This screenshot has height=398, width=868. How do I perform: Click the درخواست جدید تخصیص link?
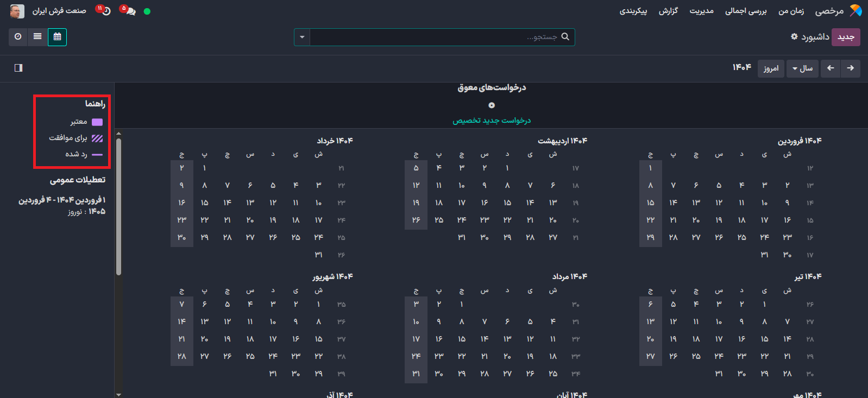pyautogui.click(x=492, y=121)
